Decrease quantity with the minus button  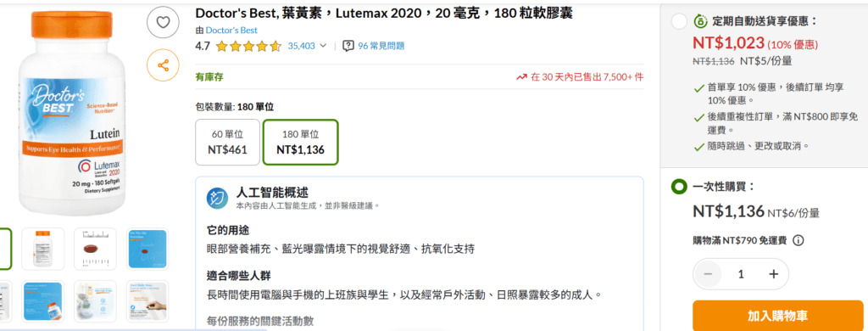(708, 274)
